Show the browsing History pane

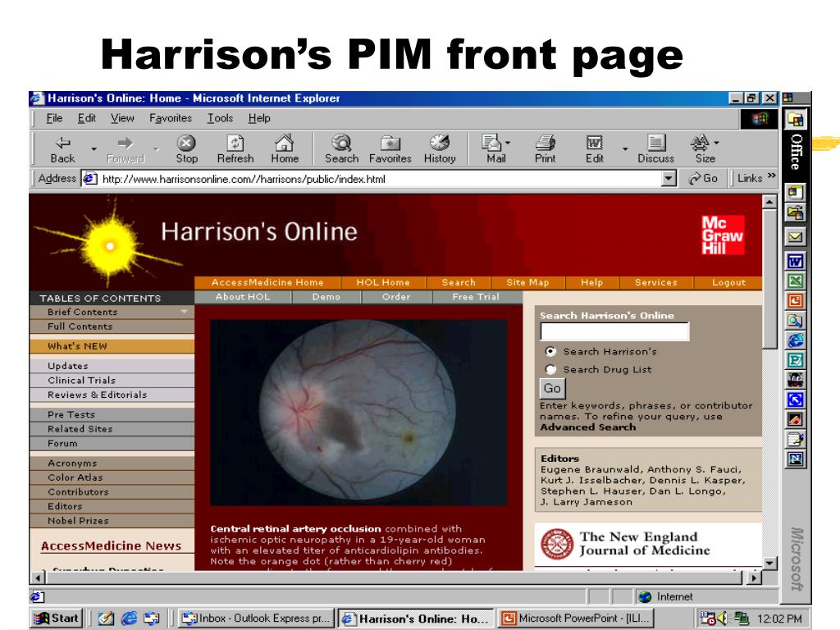[x=440, y=149]
